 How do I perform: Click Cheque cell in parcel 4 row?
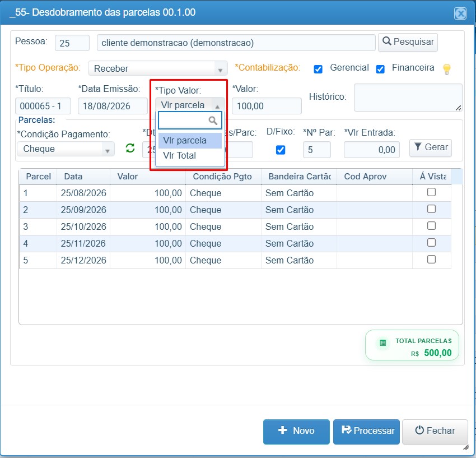(x=223, y=243)
